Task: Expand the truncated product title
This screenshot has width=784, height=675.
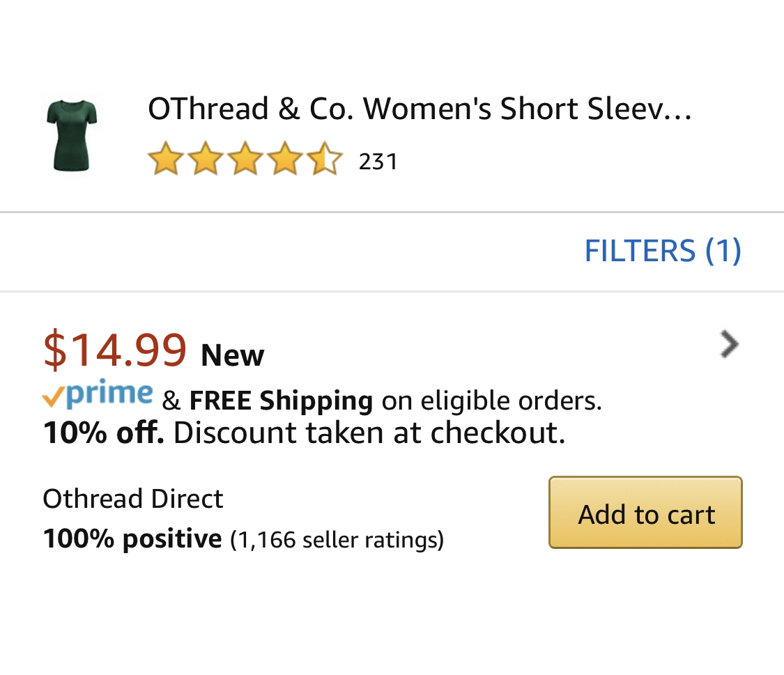Action: [418, 109]
